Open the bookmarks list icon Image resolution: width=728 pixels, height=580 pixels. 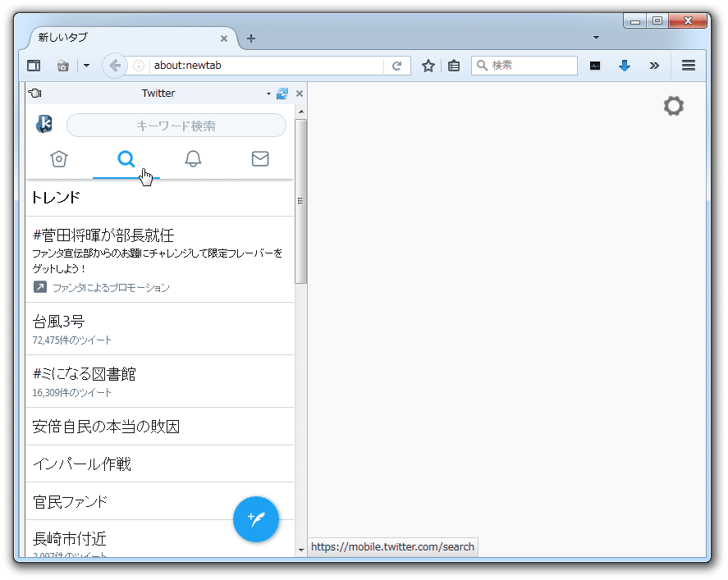pos(454,66)
